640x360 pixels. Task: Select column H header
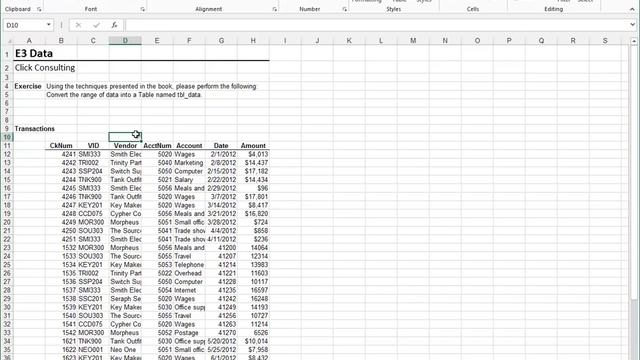[253, 40]
